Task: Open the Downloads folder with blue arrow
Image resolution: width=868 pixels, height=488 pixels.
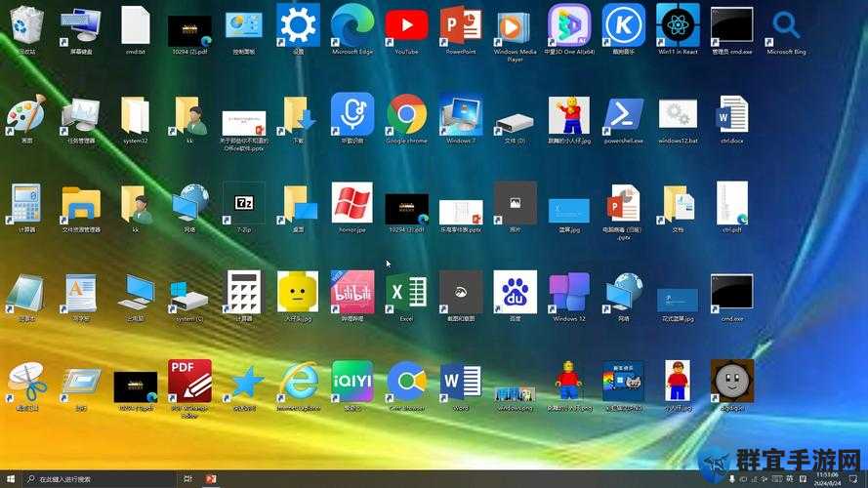Action: 299,115
